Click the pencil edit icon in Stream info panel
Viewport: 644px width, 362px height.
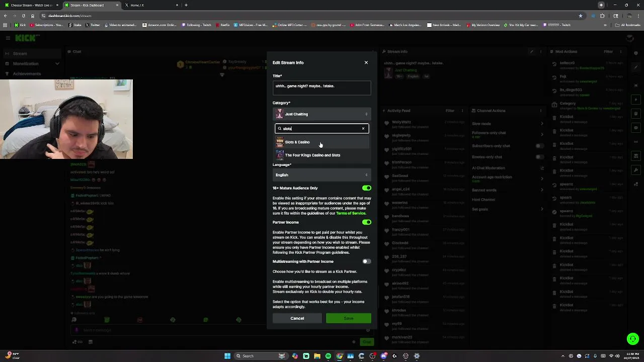coord(531,51)
